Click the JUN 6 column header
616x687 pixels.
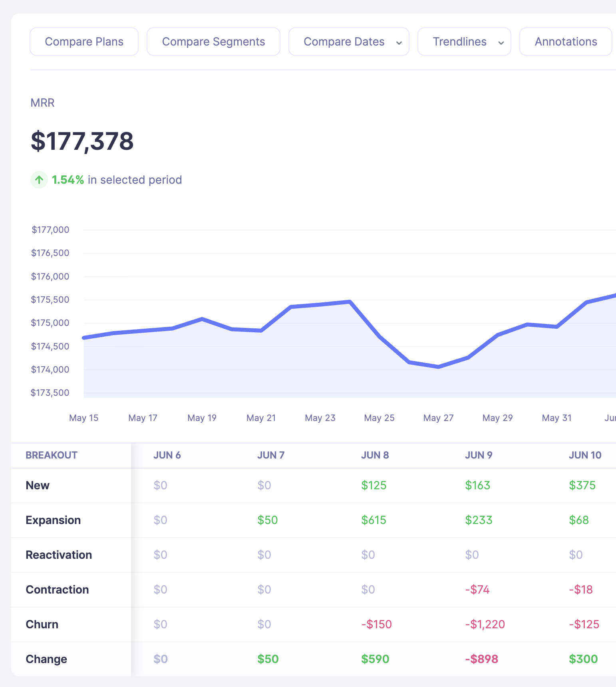pyautogui.click(x=167, y=455)
